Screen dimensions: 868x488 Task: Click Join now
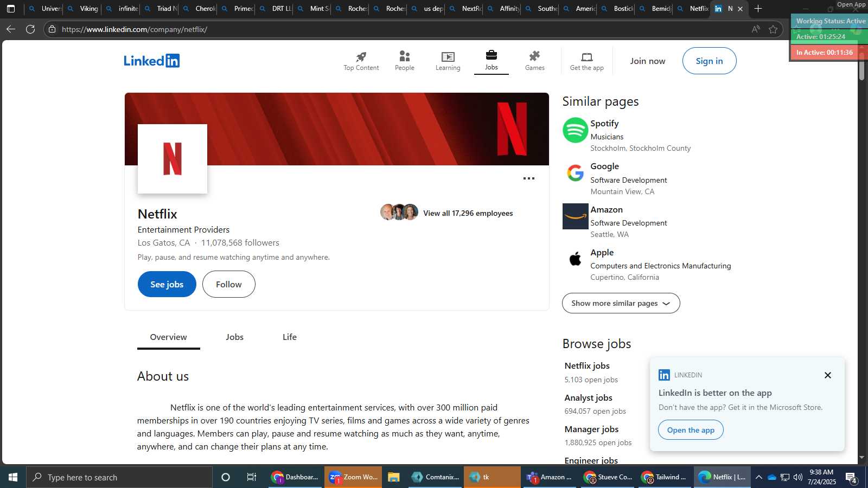point(648,61)
